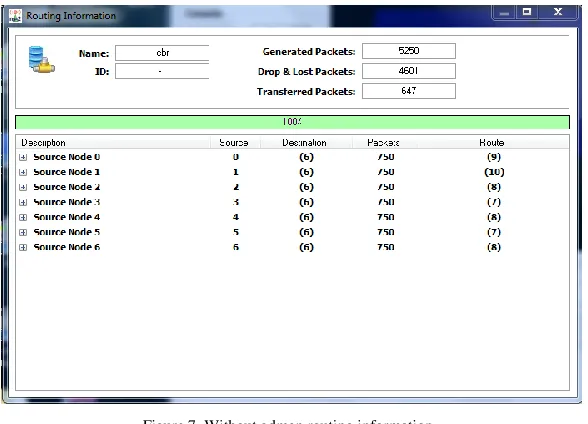Click the ID input field

point(162,71)
